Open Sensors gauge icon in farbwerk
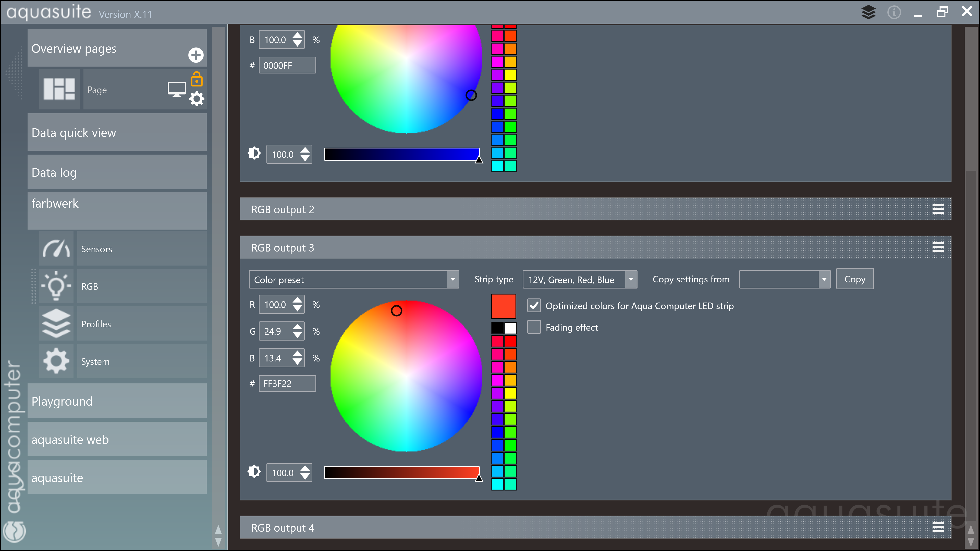 [x=56, y=249]
